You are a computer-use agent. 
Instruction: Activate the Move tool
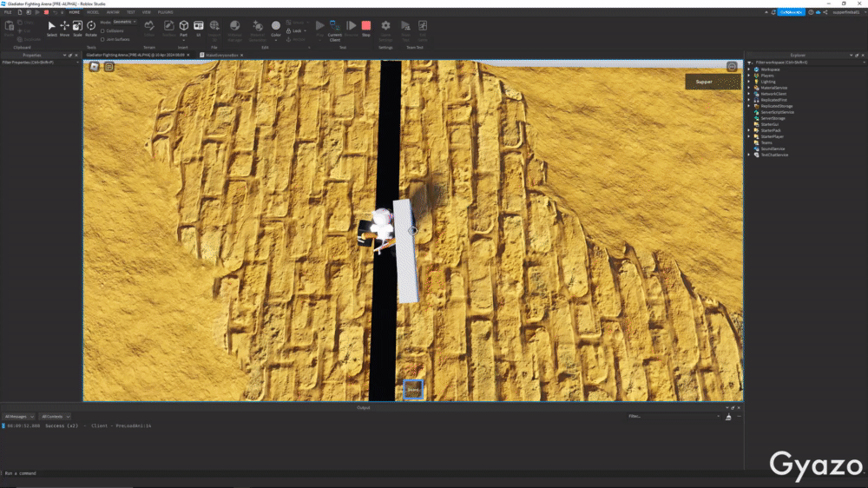64,29
